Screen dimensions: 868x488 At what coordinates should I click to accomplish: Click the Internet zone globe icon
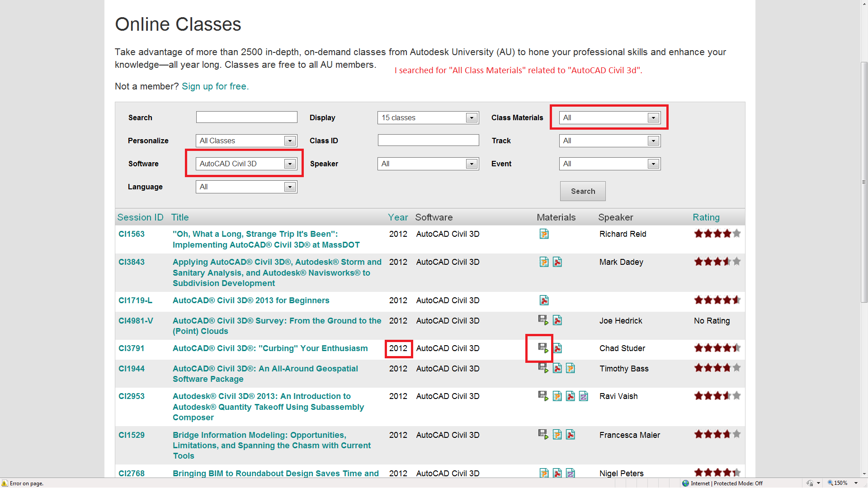tap(685, 483)
